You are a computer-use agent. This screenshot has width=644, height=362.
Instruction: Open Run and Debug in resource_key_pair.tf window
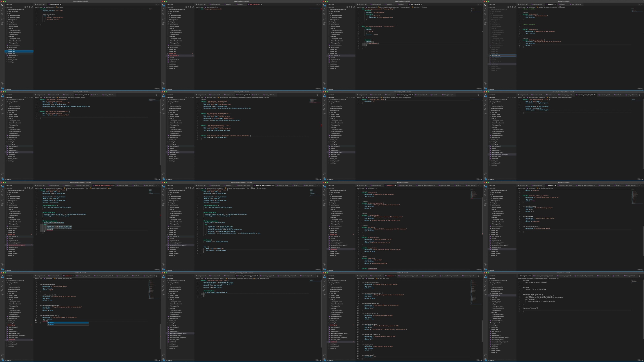pos(324,109)
